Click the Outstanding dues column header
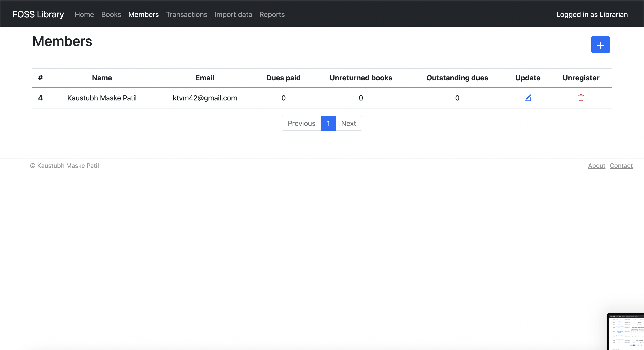This screenshot has width=644, height=350. click(457, 78)
